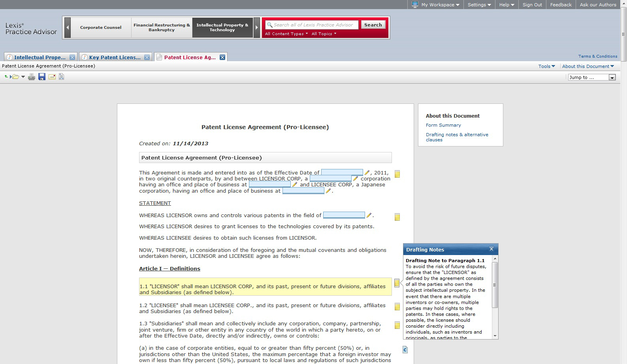Open the My Workspace menu
Image resolution: width=627 pixels, height=364 pixels.
click(x=440, y=5)
